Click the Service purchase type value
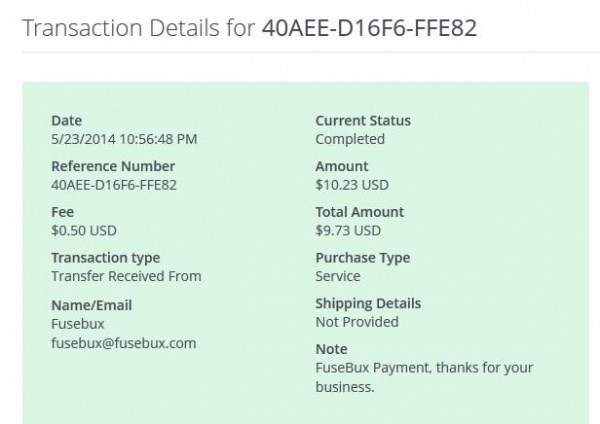Image resolution: width=600 pixels, height=424 pixels. tap(338, 276)
